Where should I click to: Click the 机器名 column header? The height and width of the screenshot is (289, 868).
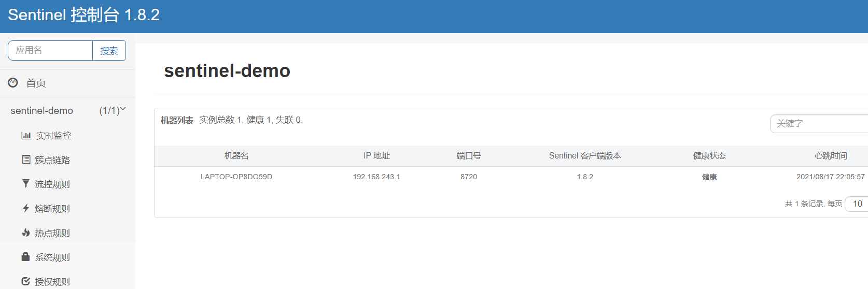236,156
